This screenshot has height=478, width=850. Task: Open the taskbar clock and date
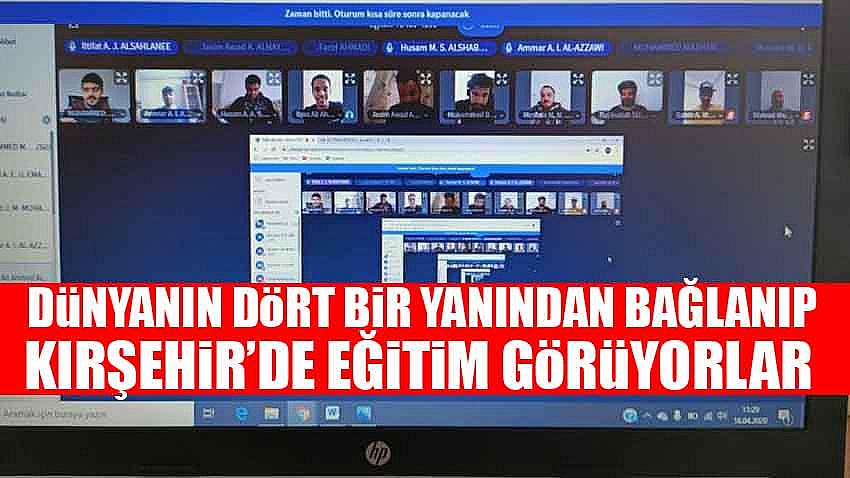point(751,415)
